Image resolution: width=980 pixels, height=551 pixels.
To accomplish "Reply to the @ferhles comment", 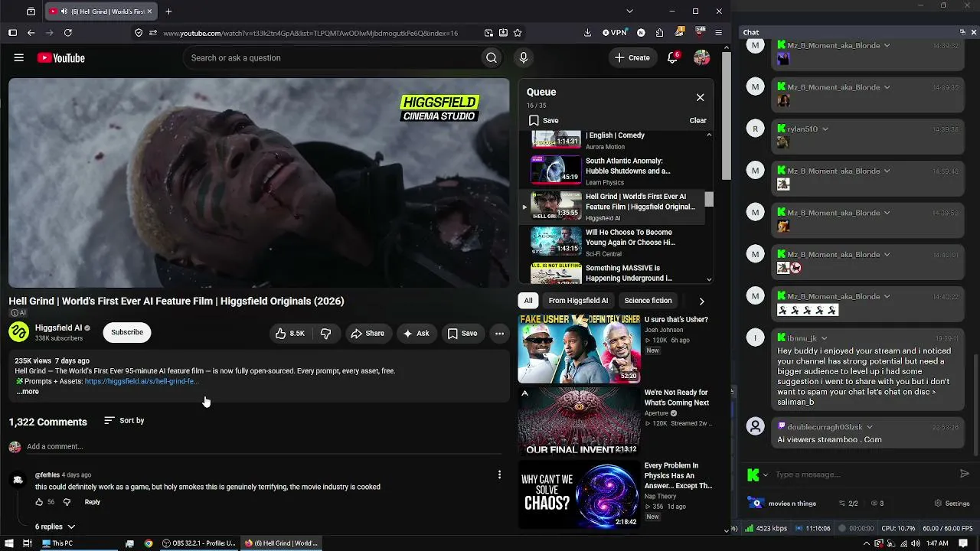I will click(93, 502).
